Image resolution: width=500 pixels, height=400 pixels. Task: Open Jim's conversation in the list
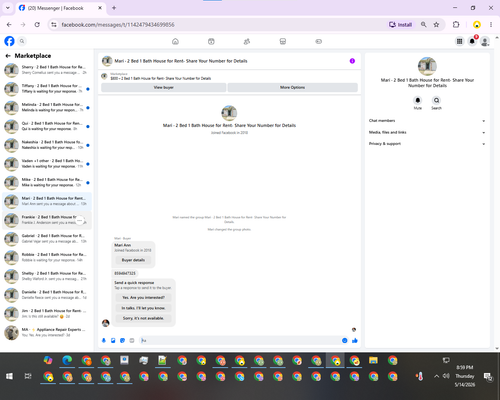pyautogui.click(x=47, y=313)
